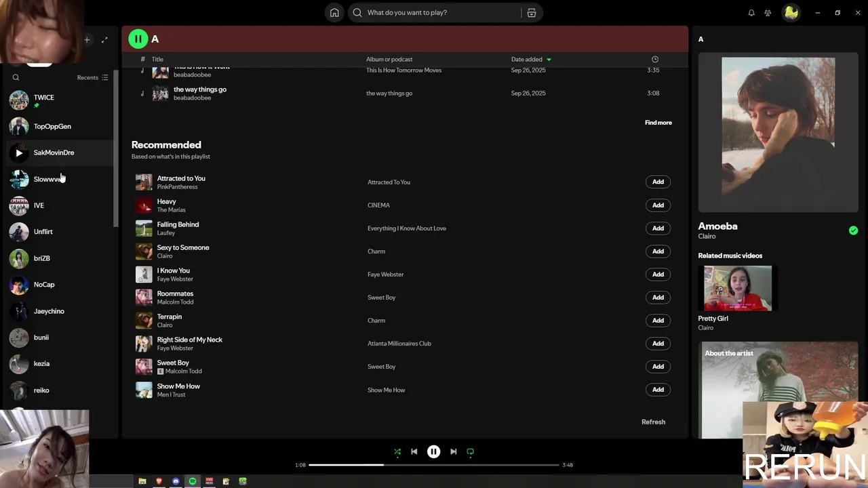Skip to next track
Screen dimensions: 868x488
(453, 451)
